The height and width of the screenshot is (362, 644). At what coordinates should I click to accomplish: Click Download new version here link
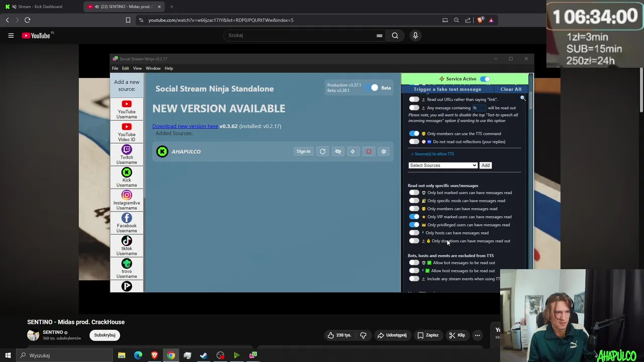tap(185, 126)
